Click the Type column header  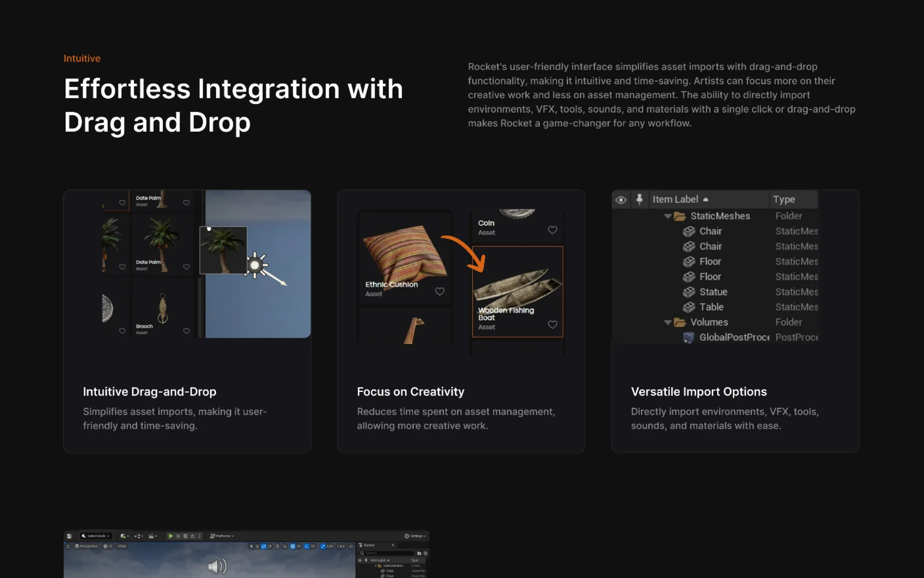point(784,199)
